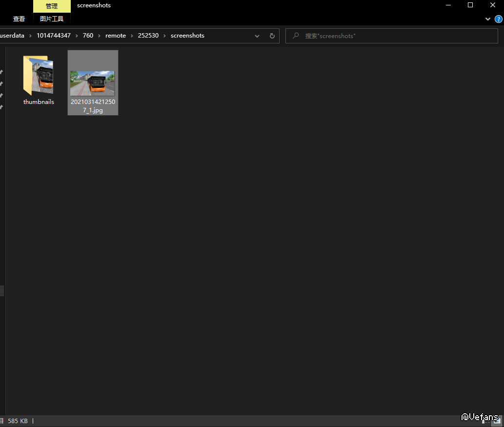Expand the chevron after 'remote' in breadcrumb
This screenshot has height=427, width=504.
click(x=132, y=36)
